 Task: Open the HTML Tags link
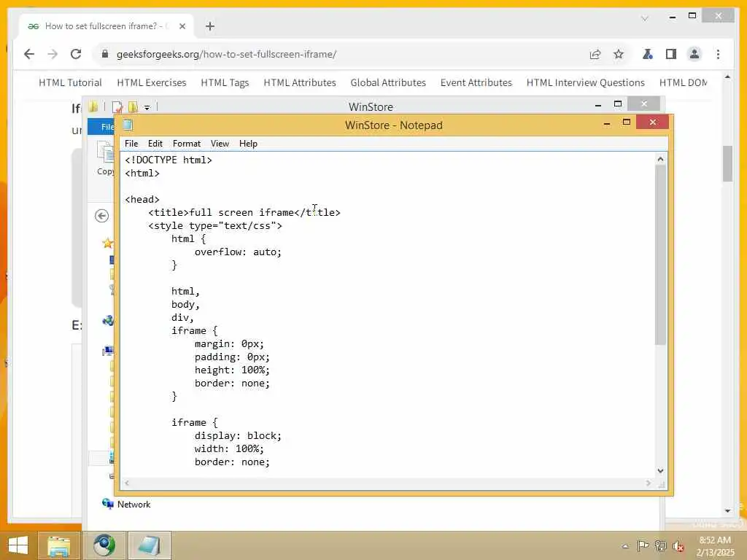(x=225, y=82)
